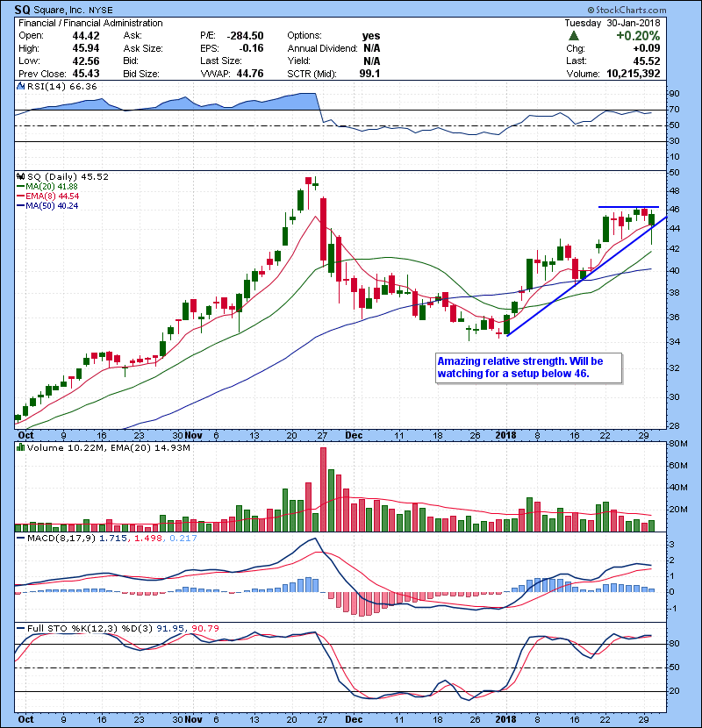Click the volume bars icon beside Volume label
Image resolution: width=702 pixels, height=728 pixels.
coord(20,447)
